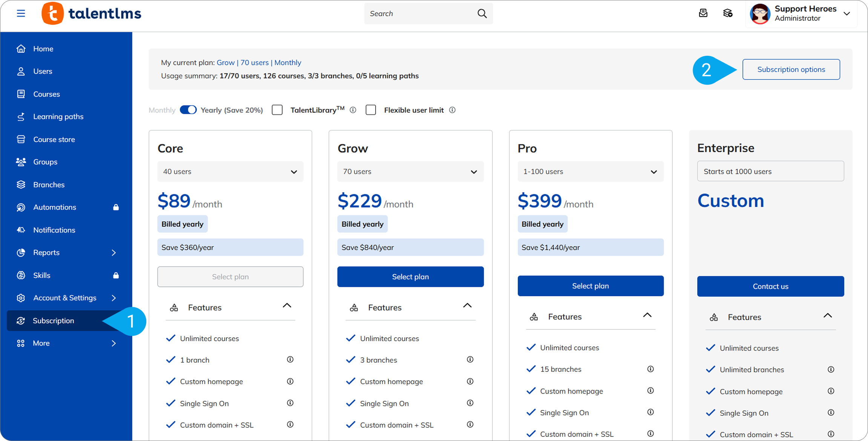Click the talentlms logo
The image size is (868, 441).
pos(92,14)
